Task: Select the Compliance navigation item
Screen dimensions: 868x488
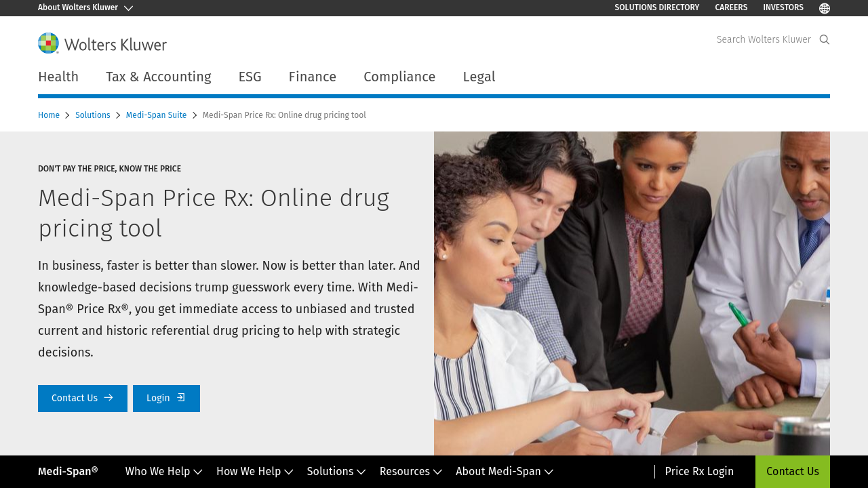Action: tap(399, 77)
